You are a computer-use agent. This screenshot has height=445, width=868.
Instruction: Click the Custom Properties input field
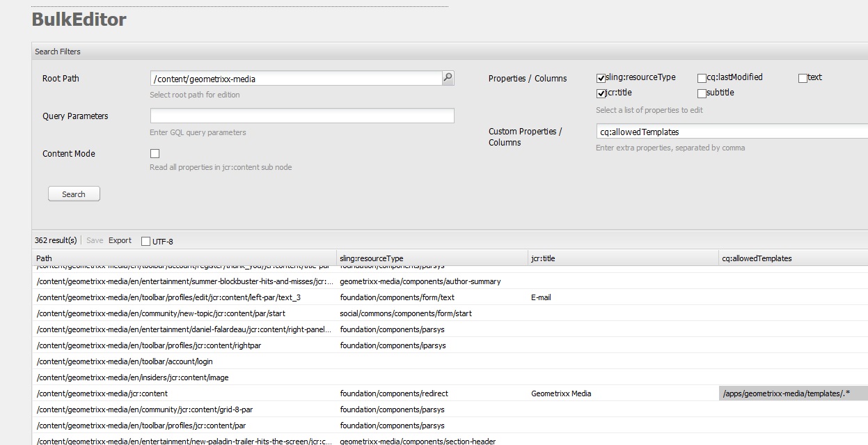[x=731, y=132]
